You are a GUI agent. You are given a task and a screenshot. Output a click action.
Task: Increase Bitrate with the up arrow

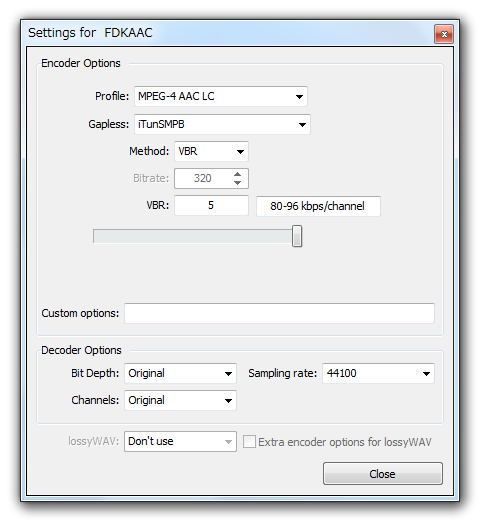point(237,174)
